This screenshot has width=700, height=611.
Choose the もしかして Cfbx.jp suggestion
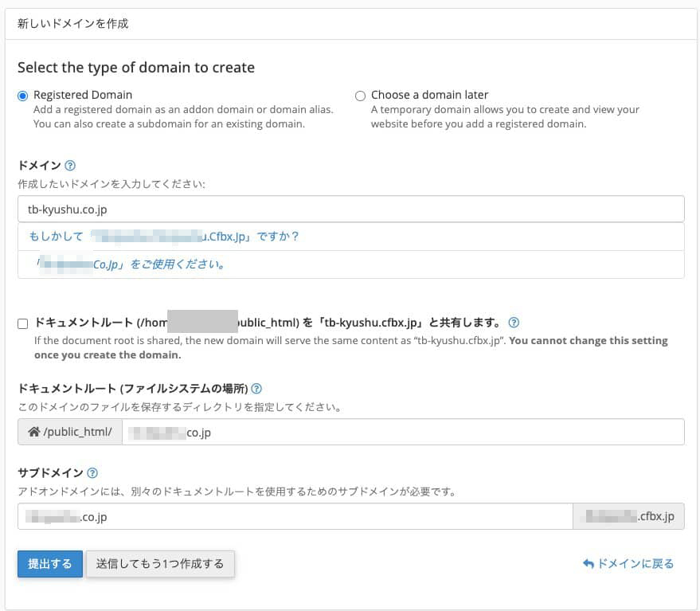point(351,237)
